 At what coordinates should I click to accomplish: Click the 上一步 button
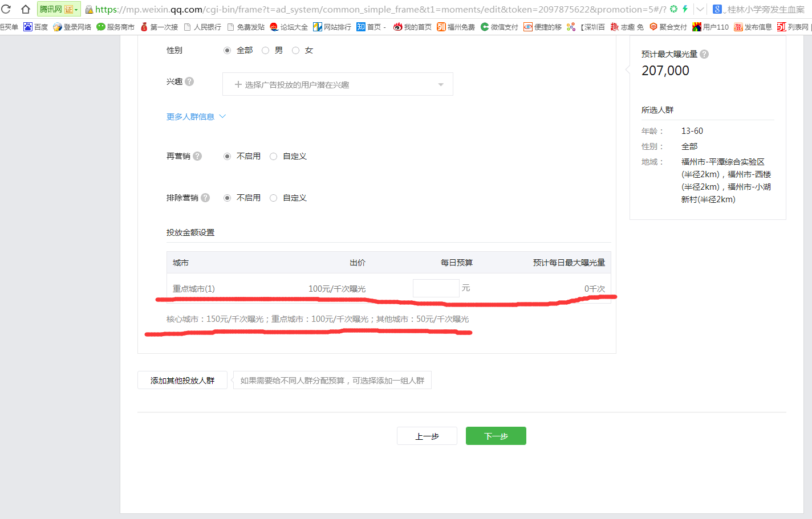(427, 436)
